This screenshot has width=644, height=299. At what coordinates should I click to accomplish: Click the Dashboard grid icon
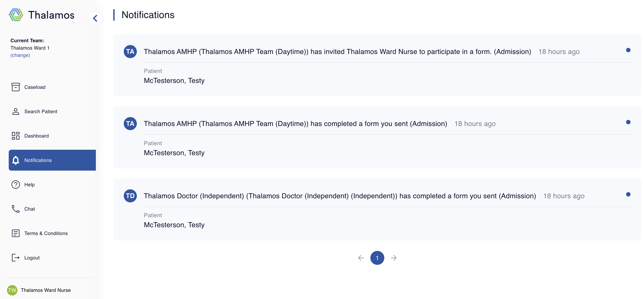(x=15, y=136)
